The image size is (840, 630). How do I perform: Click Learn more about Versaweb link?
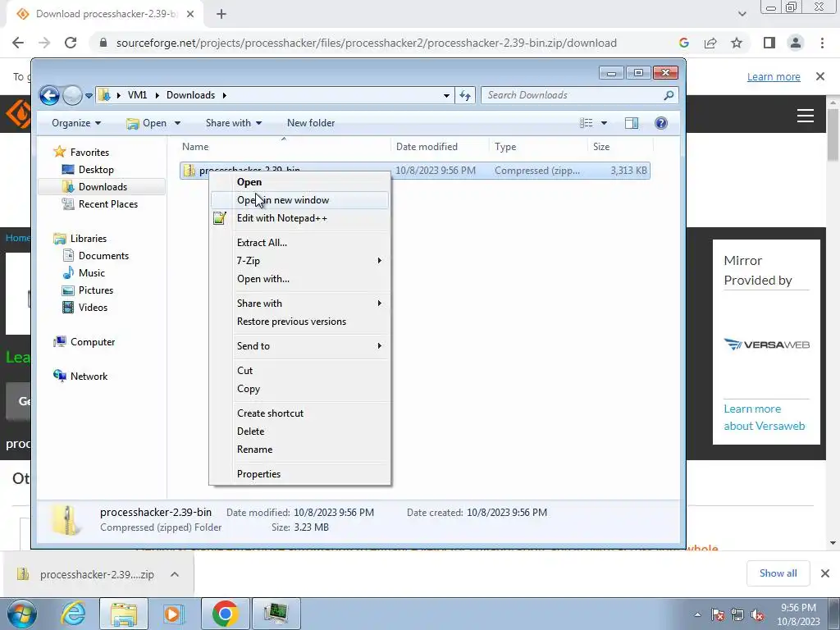764,418
